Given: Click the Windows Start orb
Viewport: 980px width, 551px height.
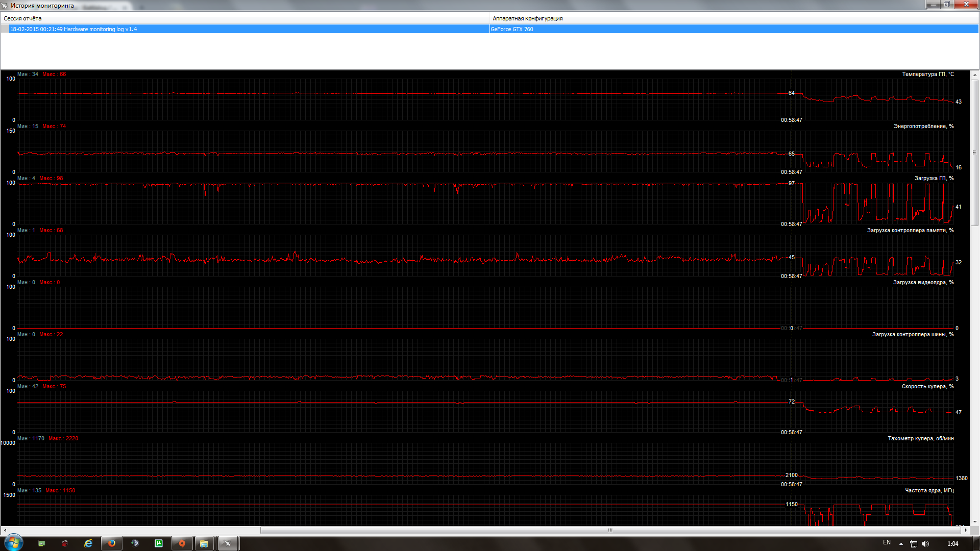Looking at the screenshot, I should click(14, 543).
